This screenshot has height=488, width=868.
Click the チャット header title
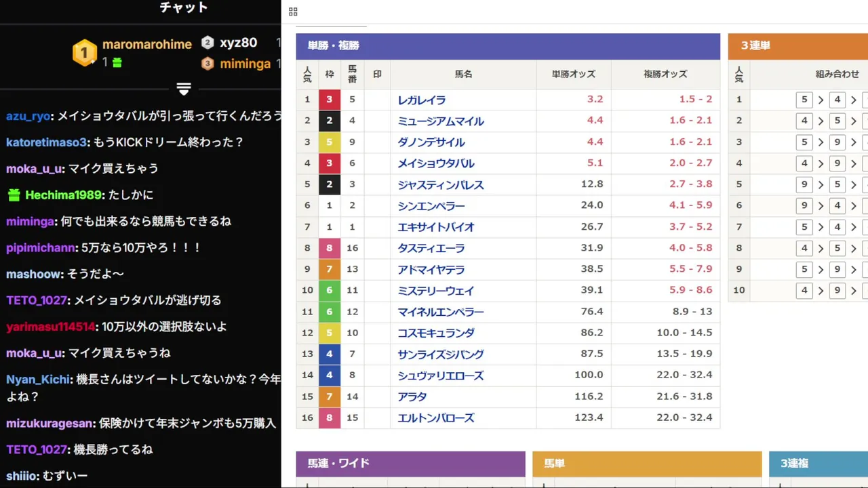[184, 7]
